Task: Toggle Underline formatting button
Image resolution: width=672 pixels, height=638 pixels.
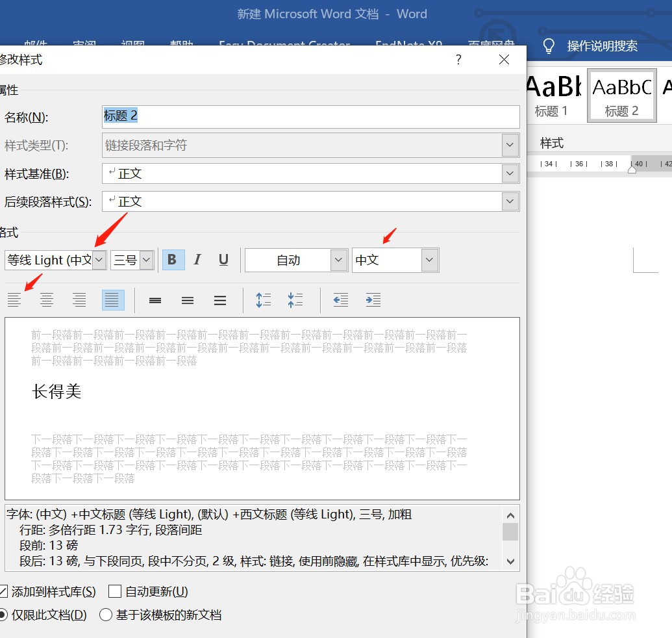Action: tap(223, 260)
